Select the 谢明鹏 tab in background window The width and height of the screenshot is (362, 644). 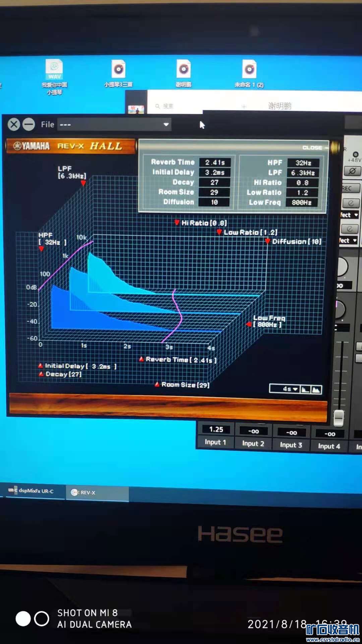point(280,106)
